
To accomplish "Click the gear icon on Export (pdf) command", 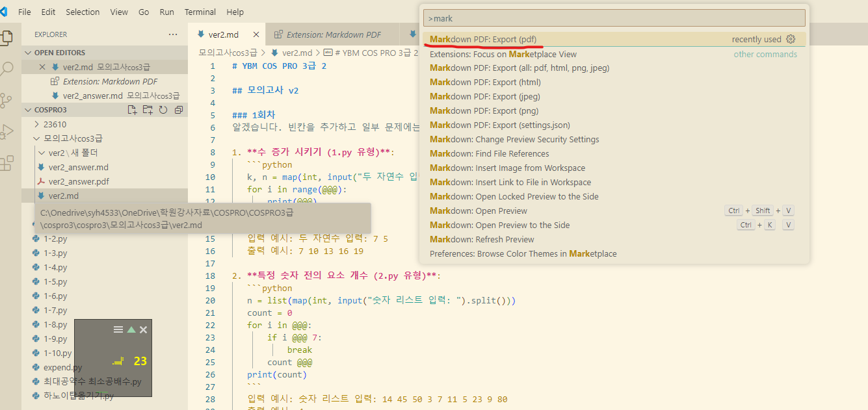I will pos(791,39).
